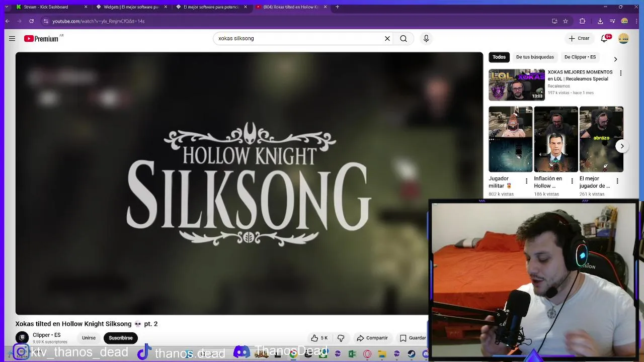Go to the YouTube Premium home logo
The image size is (644, 362).
pyautogui.click(x=41, y=39)
